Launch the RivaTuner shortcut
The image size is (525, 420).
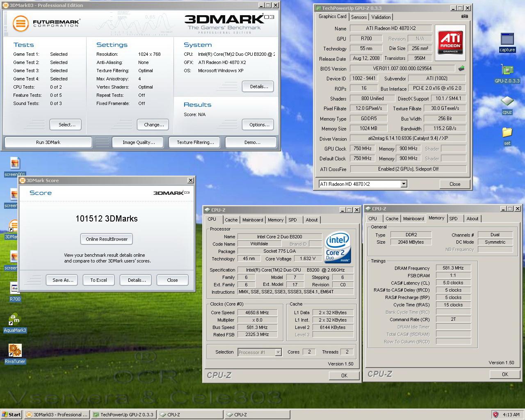click(15, 354)
